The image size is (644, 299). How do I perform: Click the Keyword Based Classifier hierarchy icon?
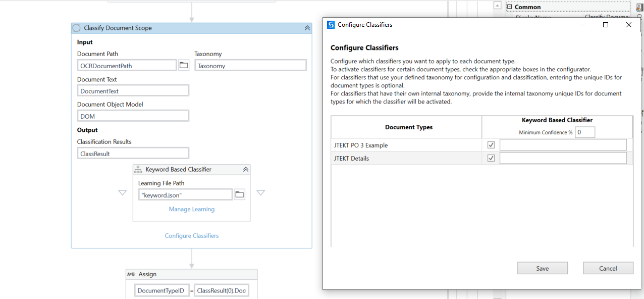pos(138,170)
